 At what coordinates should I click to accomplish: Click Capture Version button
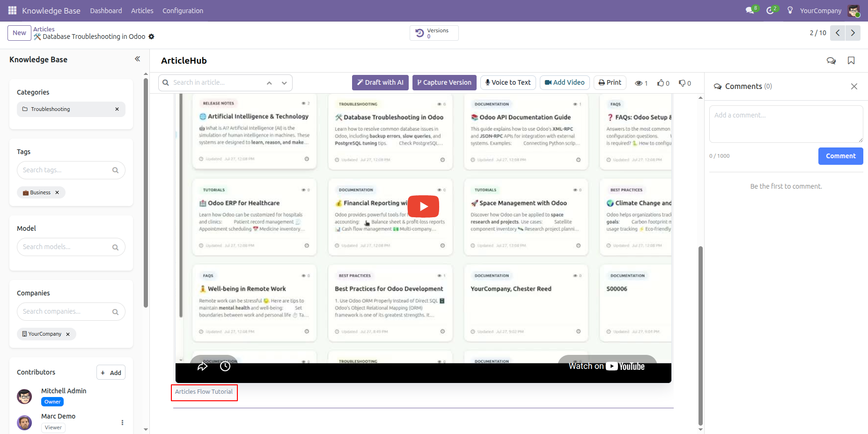(x=444, y=82)
